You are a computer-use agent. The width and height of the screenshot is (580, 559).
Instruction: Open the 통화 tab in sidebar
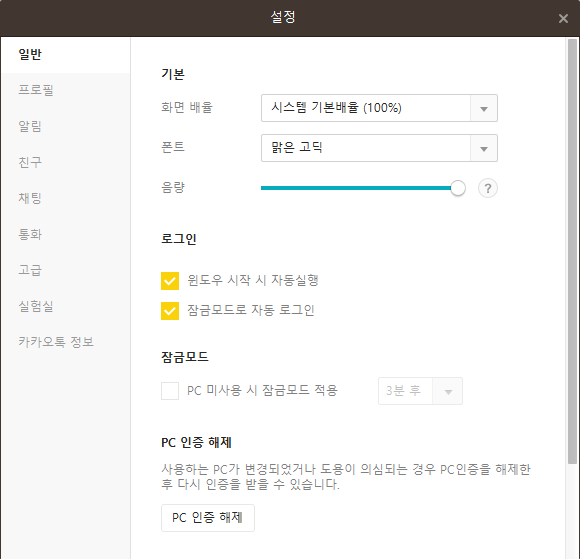click(30, 234)
